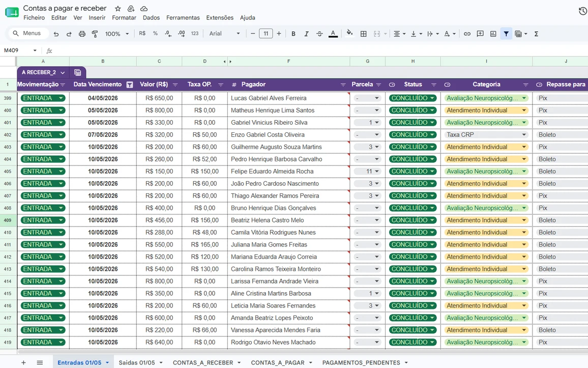Image resolution: width=588 pixels, height=368 pixels.
Task: Open version history clock icon
Action: [583, 11]
